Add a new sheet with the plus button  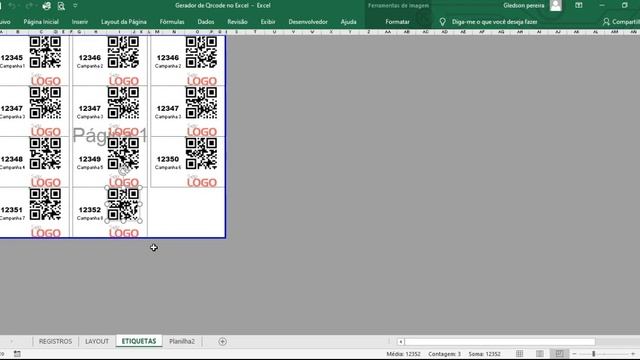(x=222, y=341)
